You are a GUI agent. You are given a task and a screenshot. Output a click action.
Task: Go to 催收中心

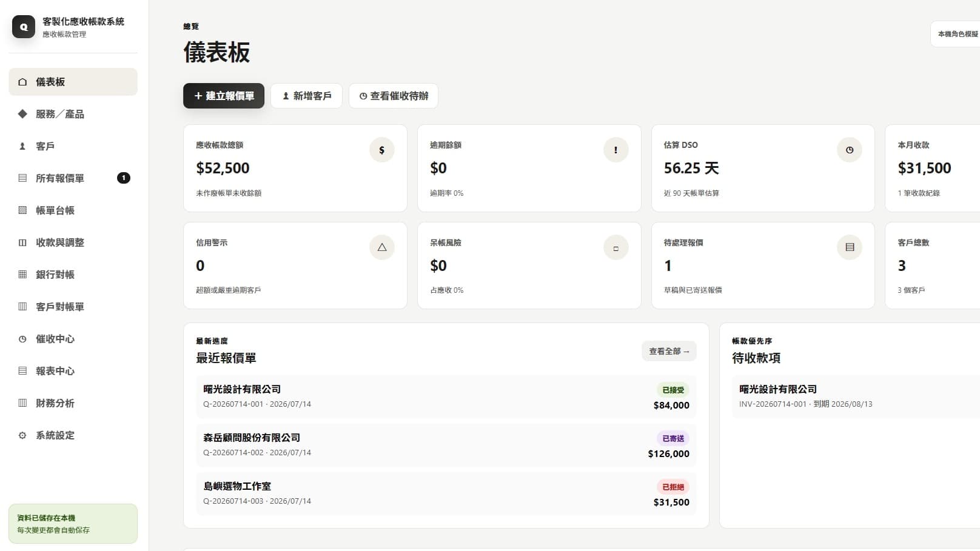click(x=73, y=339)
